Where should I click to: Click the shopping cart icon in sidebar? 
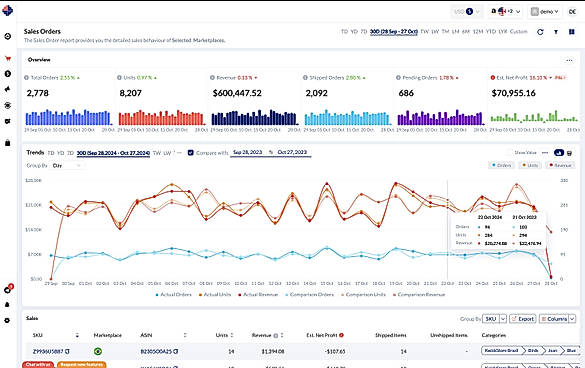click(x=7, y=58)
